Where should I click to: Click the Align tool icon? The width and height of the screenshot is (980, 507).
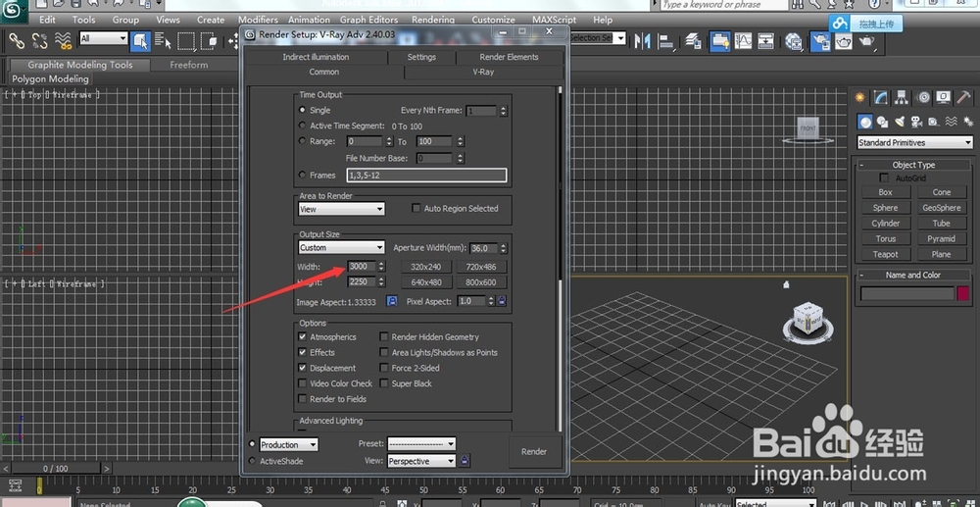pos(666,41)
